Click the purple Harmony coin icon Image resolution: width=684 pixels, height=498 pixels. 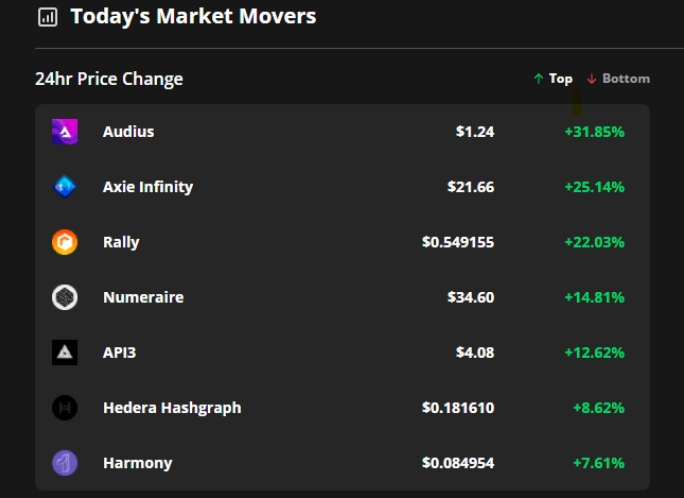point(65,463)
